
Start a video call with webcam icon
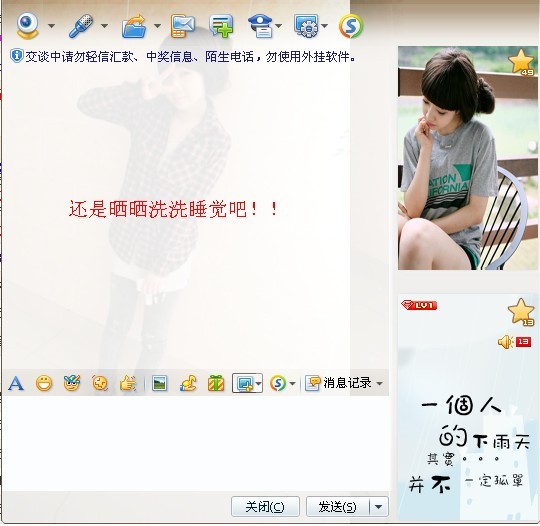(x=28, y=25)
